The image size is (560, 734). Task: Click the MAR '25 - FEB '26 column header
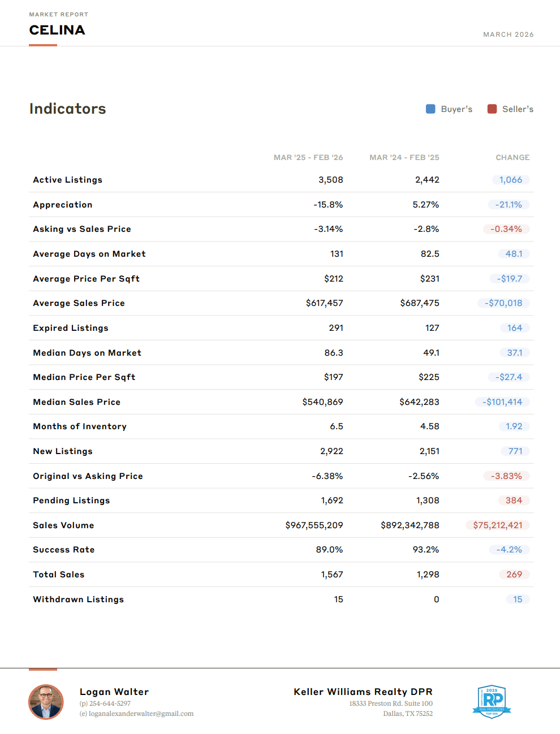tap(308, 157)
